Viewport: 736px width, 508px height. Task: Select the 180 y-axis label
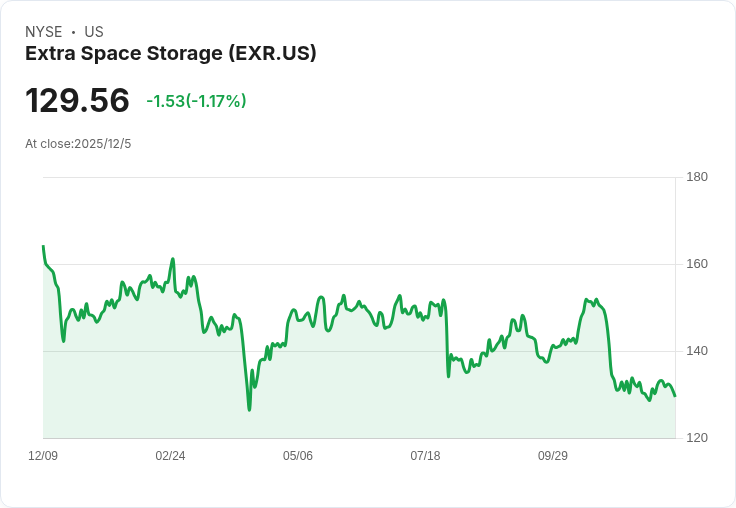point(697,177)
